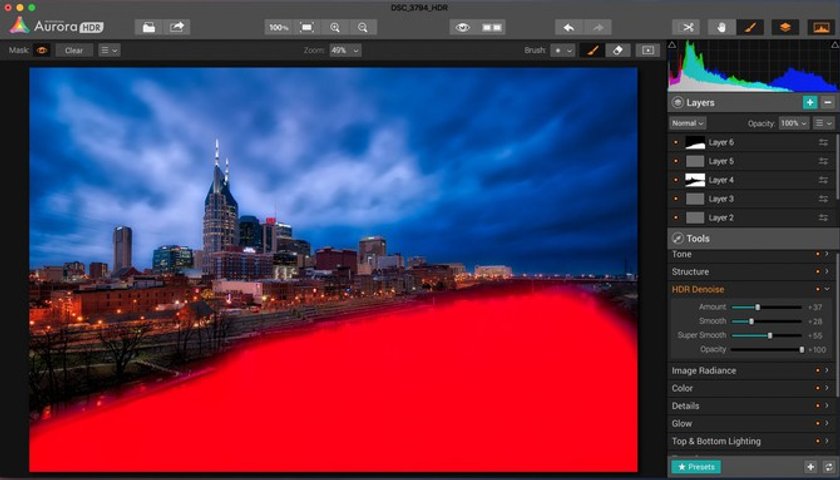Toggle Layer 5 visibility dot
The height and width of the screenshot is (480, 840).
pos(676,161)
